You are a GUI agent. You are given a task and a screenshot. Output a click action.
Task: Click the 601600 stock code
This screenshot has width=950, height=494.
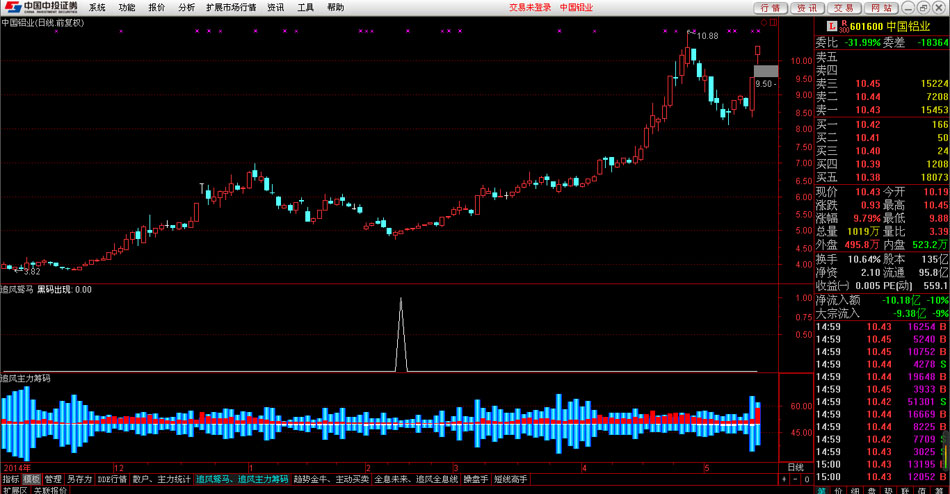866,26
